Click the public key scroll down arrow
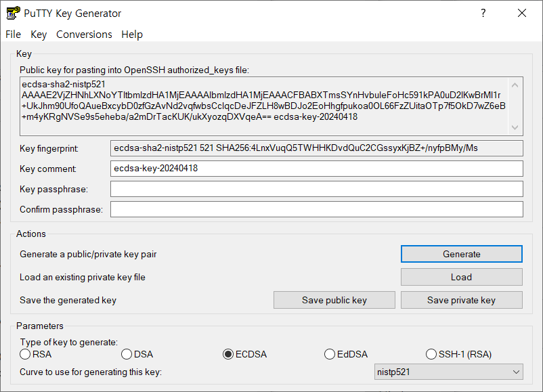 [515, 127]
